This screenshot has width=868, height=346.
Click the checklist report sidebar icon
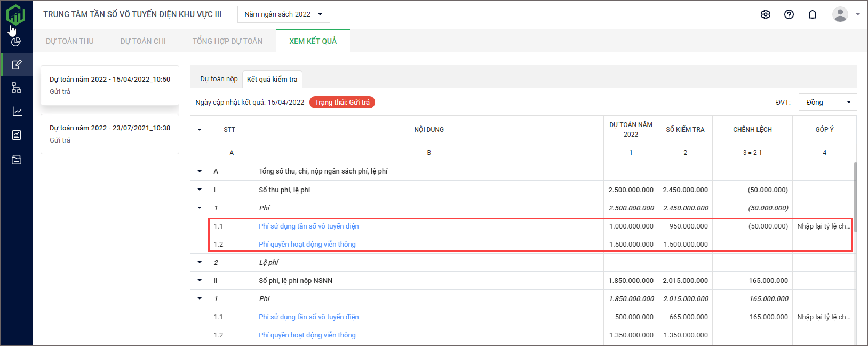17,135
